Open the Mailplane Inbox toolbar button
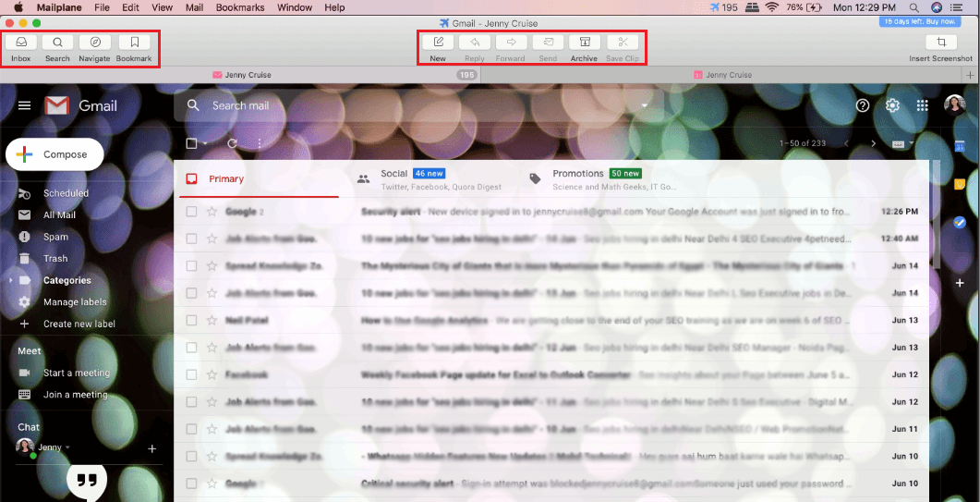The image size is (980, 502). [x=21, y=43]
